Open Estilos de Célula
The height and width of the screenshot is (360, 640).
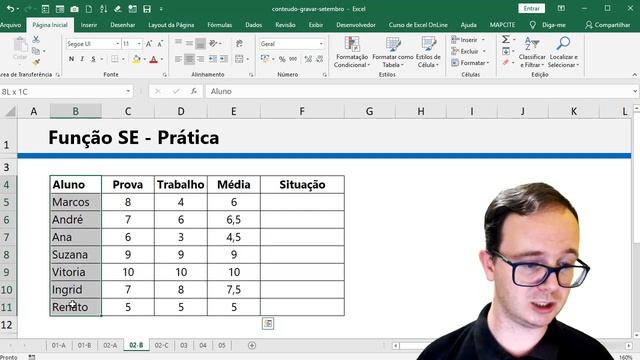(x=428, y=52)
